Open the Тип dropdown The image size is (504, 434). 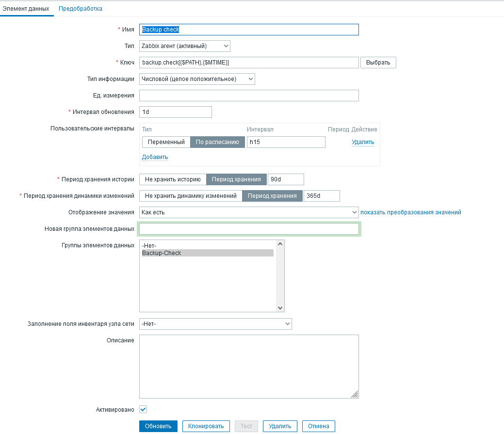click(x=184, y=46)
